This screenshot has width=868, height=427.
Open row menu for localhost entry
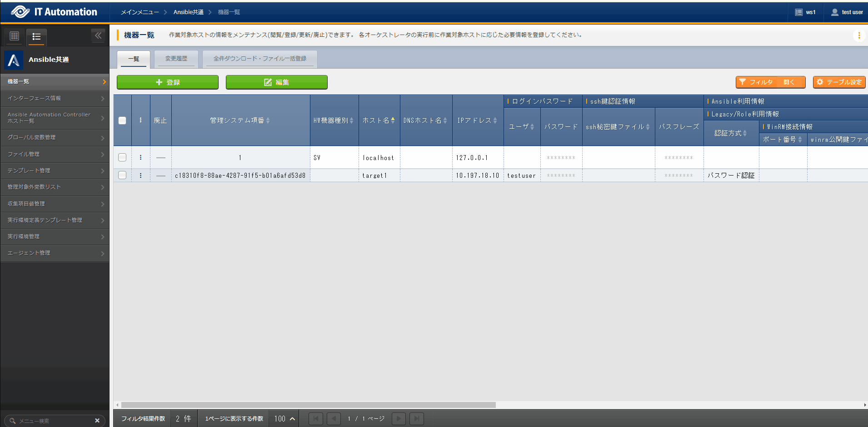click(140, 157)
